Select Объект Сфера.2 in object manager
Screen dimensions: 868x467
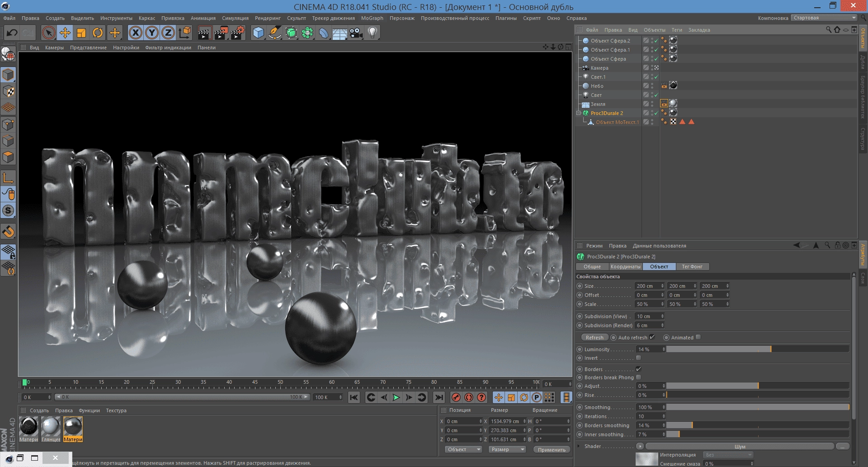(610, 41)
